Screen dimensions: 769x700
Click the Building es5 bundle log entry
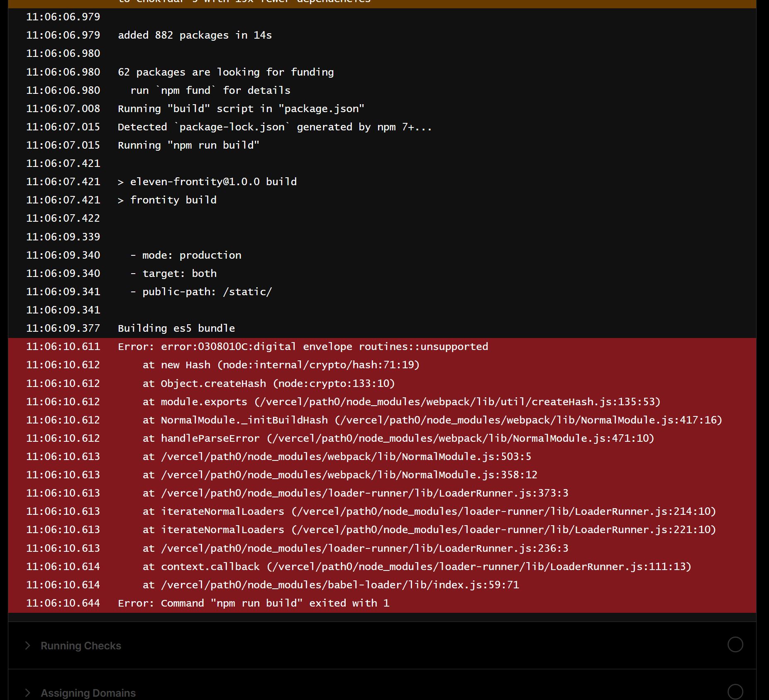[176, 328]
